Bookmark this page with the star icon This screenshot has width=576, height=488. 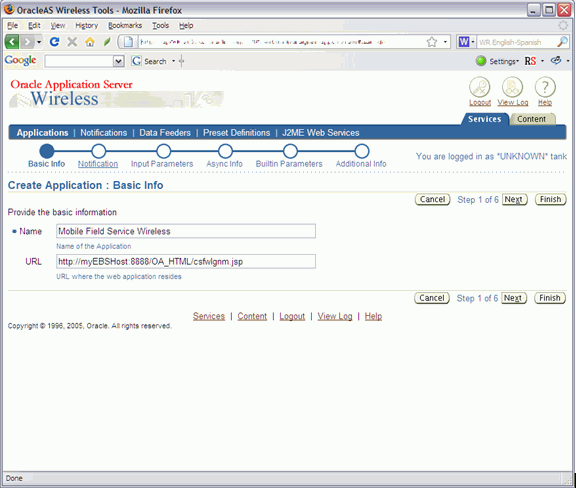click(x=432, y=42)
